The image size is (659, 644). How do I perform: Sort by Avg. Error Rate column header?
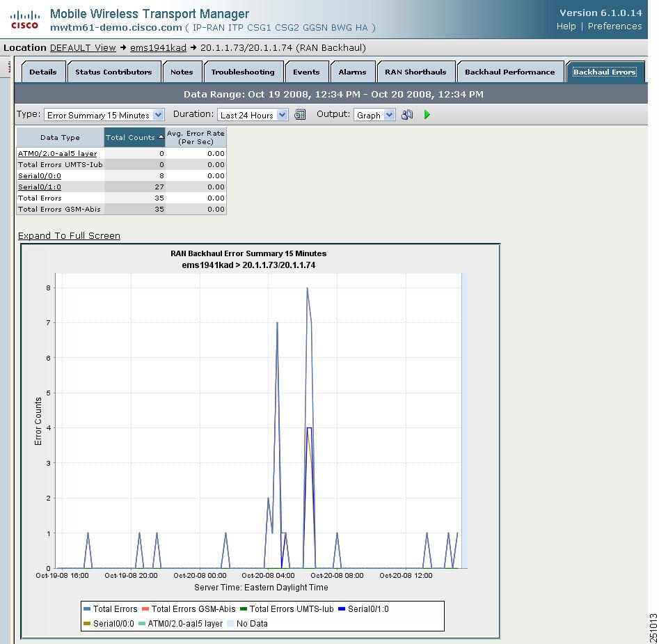(x=196, y=137)
